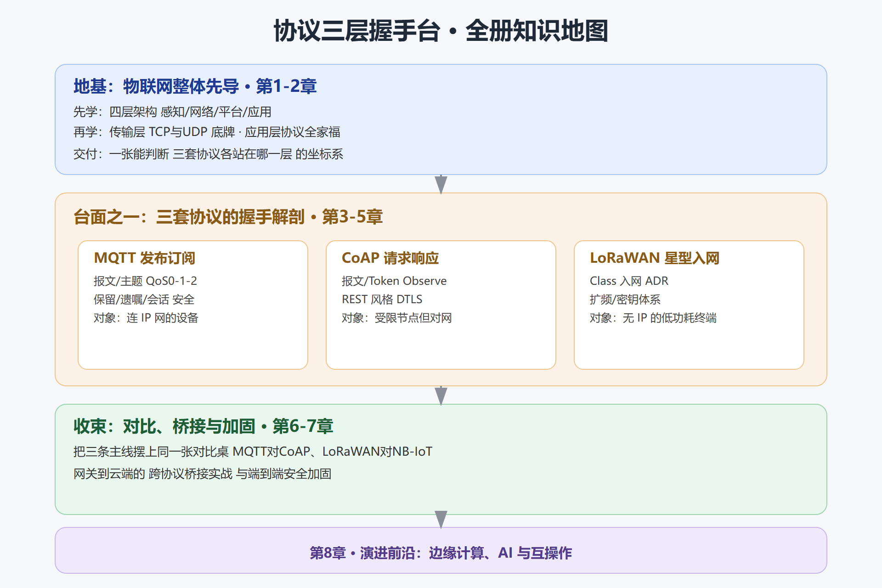Click text 保留/遗嘱/会话 安全
This screenshot has width=882, height=588.
coord(144,300)
